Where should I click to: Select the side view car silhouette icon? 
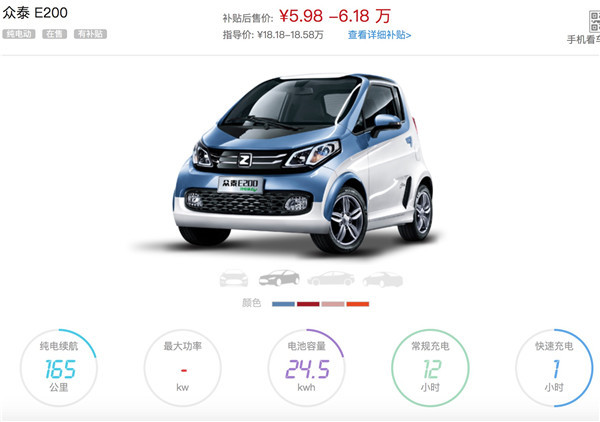331,279
